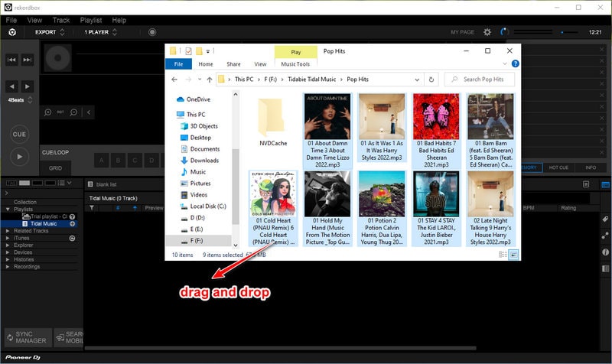Viewport: 612px width, 364px height.
Task: Open the tag icon in right sidebar
Action: (605, 219)
